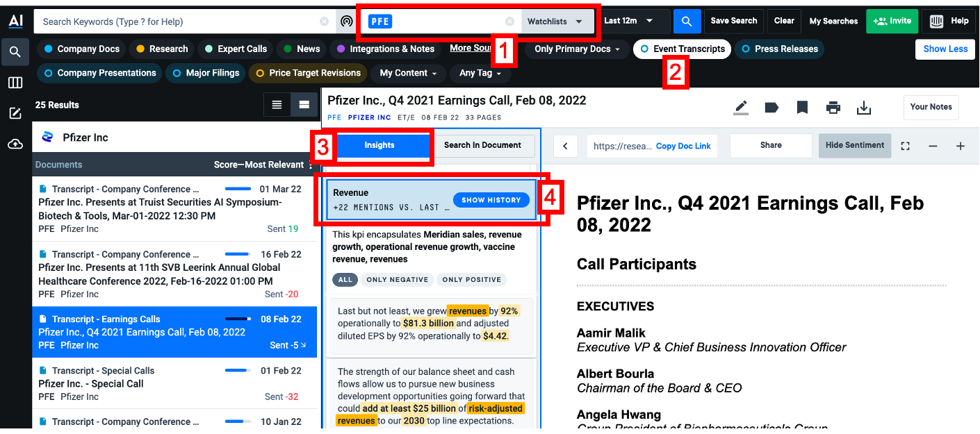Focus the Search Keywords input field
980x434 pixels.
pos(177,22)
